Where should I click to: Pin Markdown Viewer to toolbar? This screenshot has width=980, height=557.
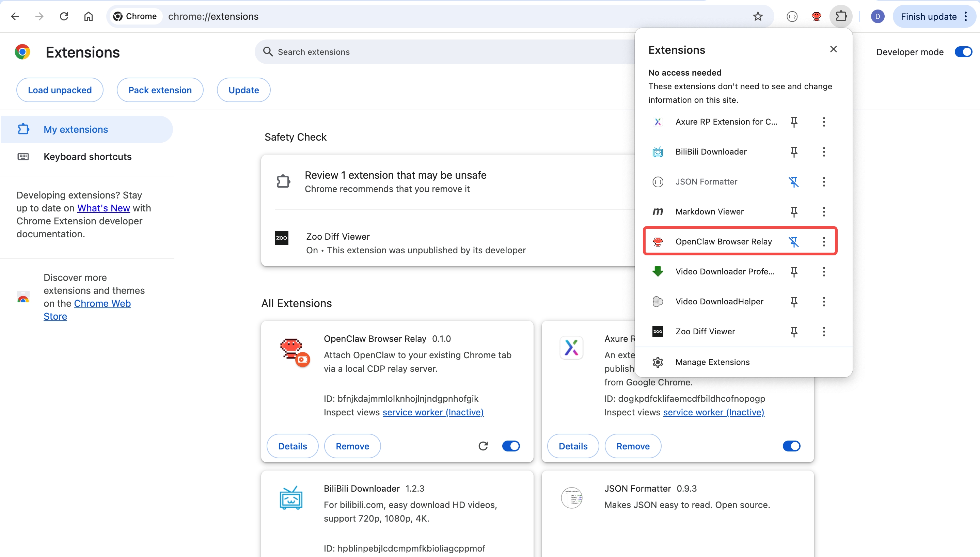pyautogui.click(x=794, y=211)
